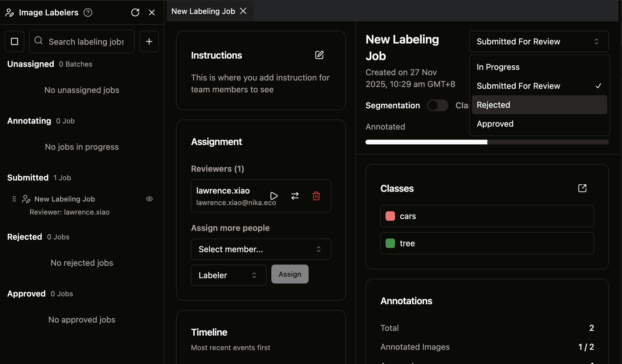This screenshot has width=622, height=364.
Task: Expand the Labeler role dropdown
Action: pyautogui.click(x=228, y=275)
